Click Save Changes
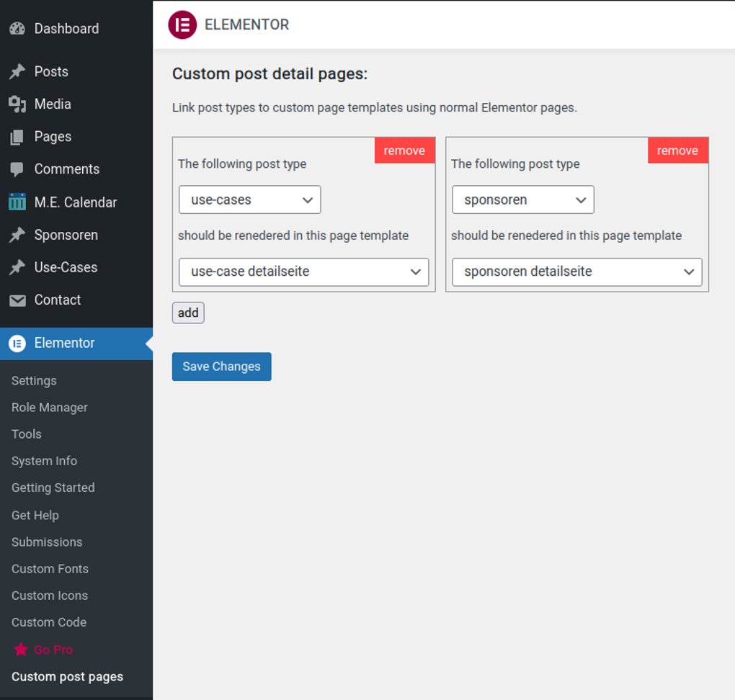This screenshot has width=735, height=700. click(x=221, y=367)
